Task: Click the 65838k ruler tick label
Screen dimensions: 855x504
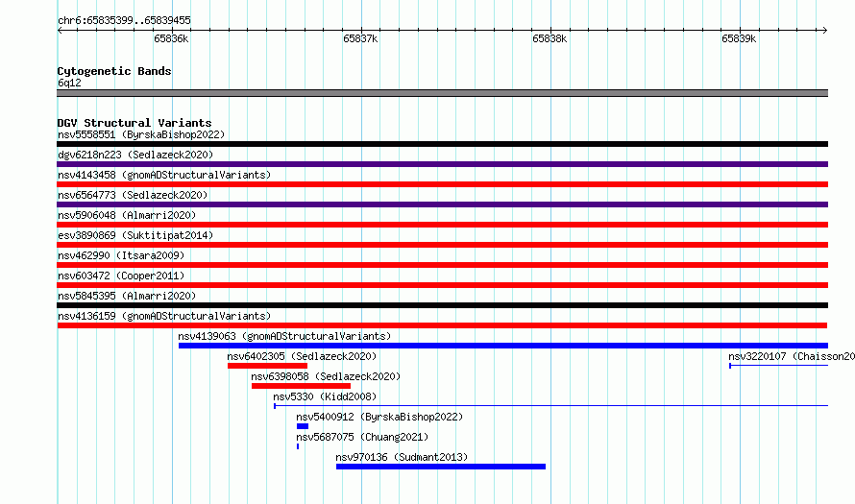Action: point(550,38)
